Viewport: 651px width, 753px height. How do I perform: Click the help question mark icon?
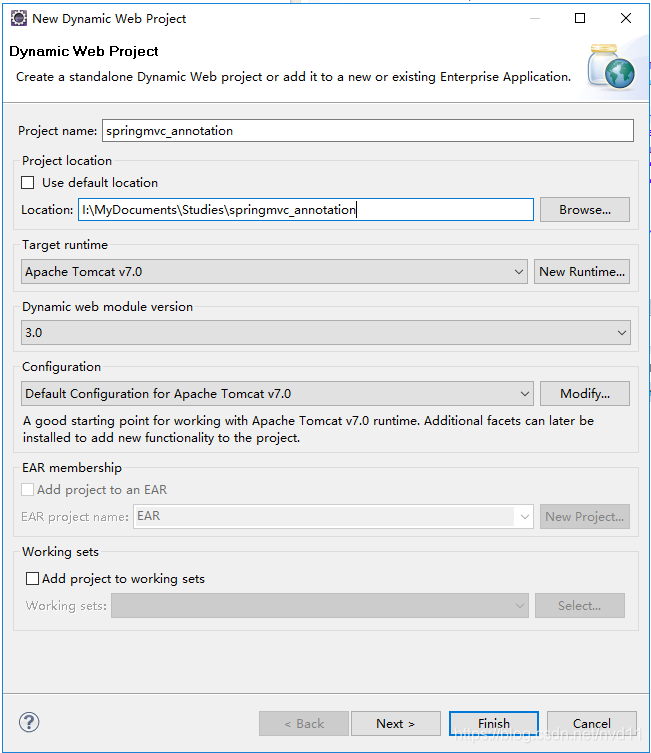pos(29,722)
